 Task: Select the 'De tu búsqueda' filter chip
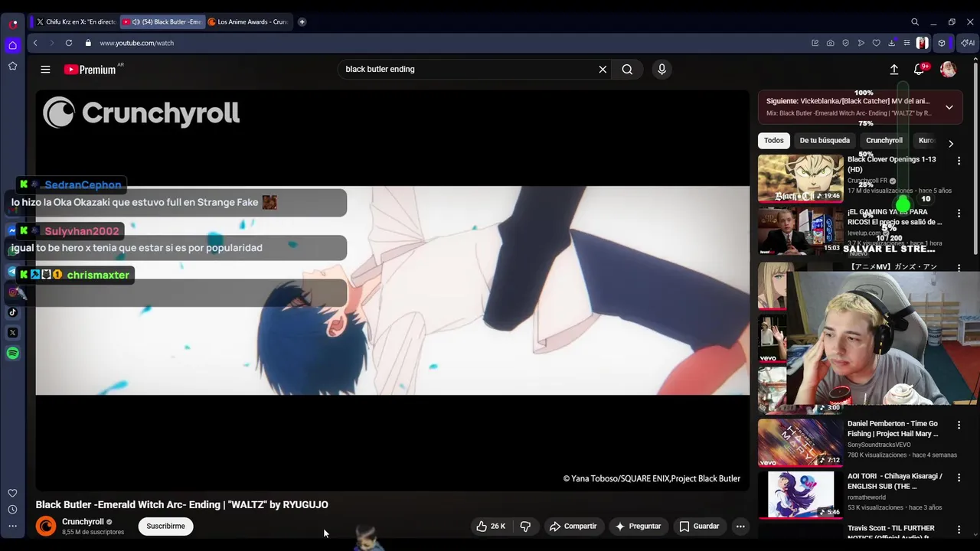825,141
